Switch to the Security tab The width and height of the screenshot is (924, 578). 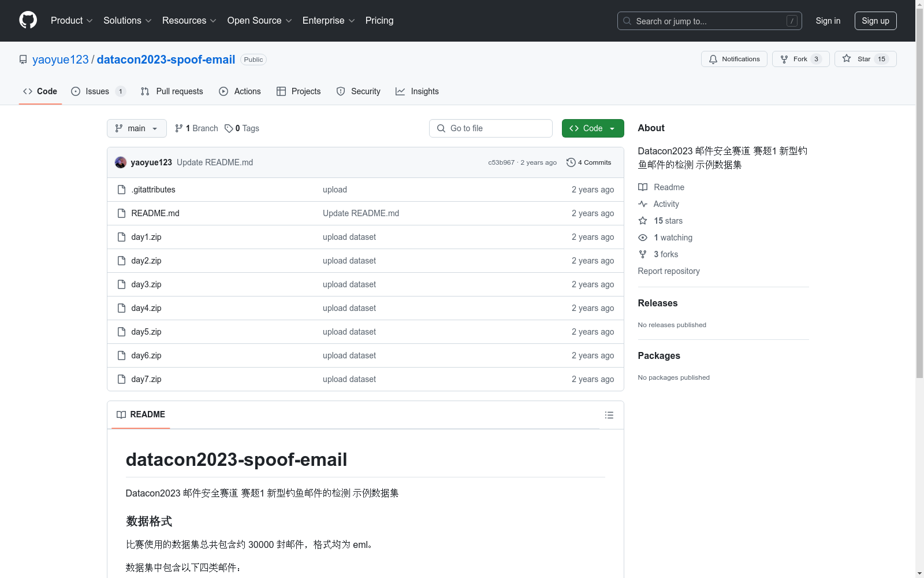point(358,91)
